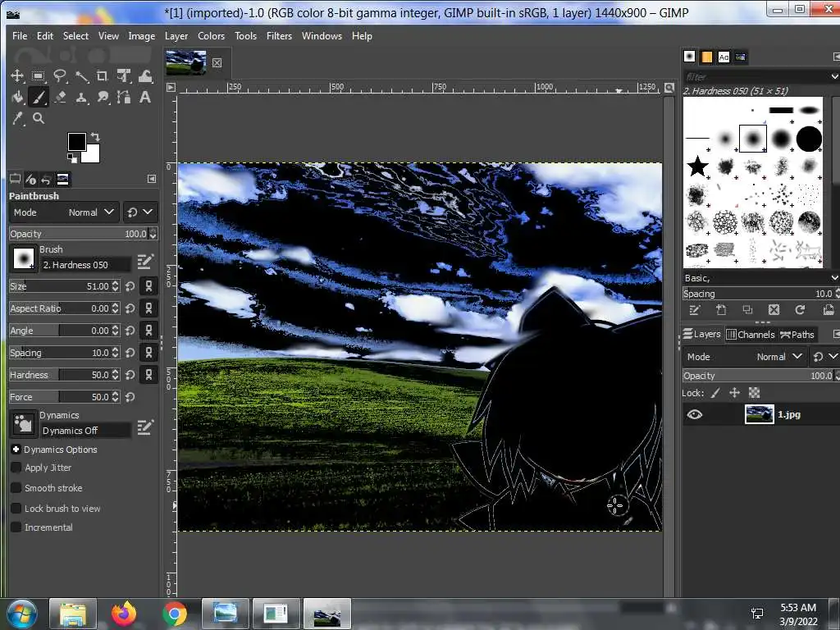Select the Crop tool
This screenshot has height=630, width=840.
pyautogui.click(x=103, y=75)
